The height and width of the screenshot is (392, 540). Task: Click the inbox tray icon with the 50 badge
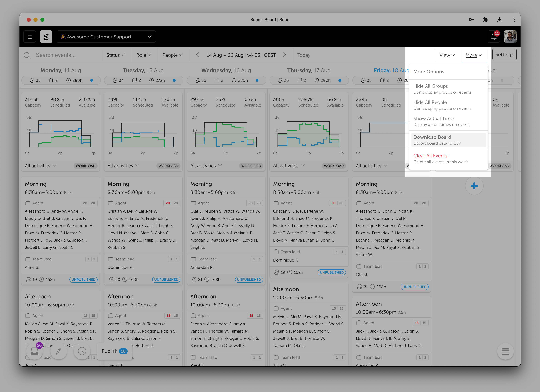point(34,351)
